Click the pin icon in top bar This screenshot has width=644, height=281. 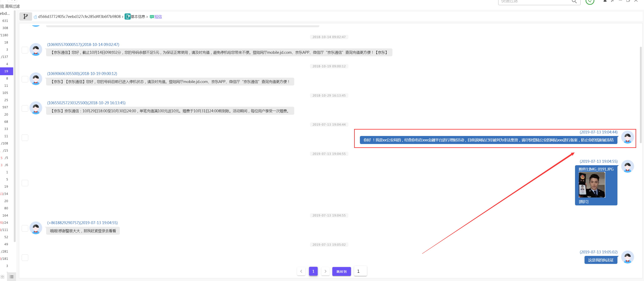(612, 1)
